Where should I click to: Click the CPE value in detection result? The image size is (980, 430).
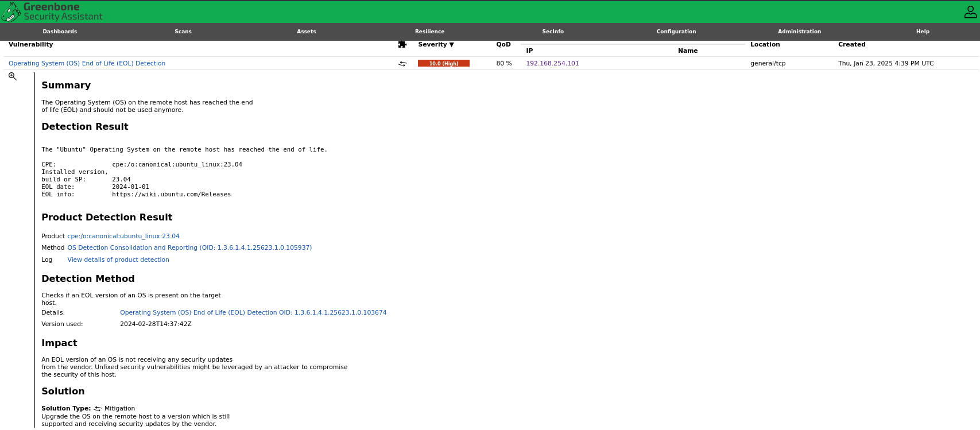tap(177, 165)
